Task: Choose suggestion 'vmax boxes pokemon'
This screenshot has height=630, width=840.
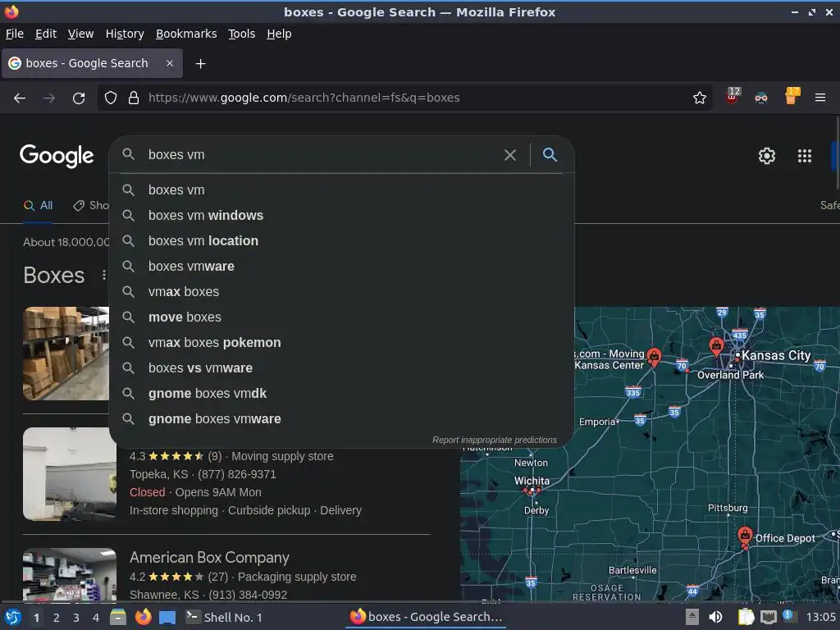Action: [x=341, y=343]
